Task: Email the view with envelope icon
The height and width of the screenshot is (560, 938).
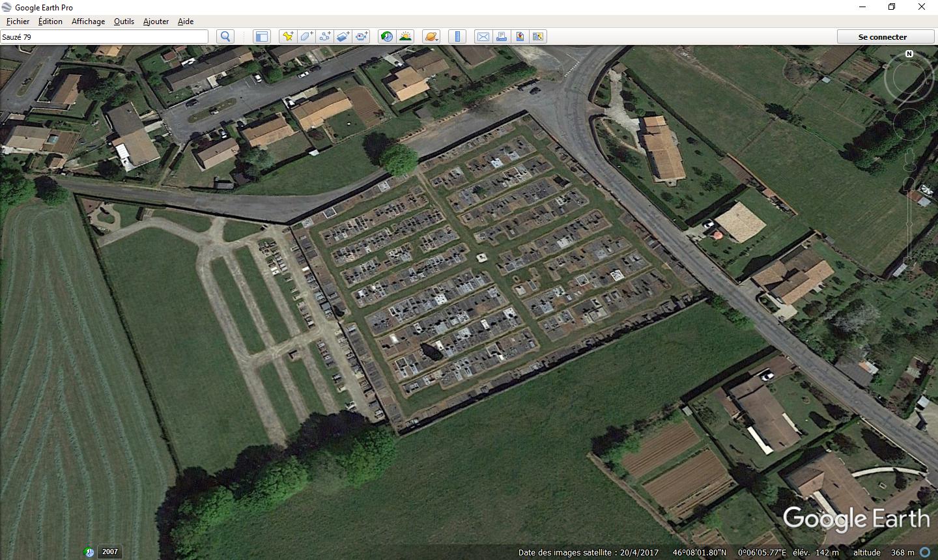Action: click(483, 36)
